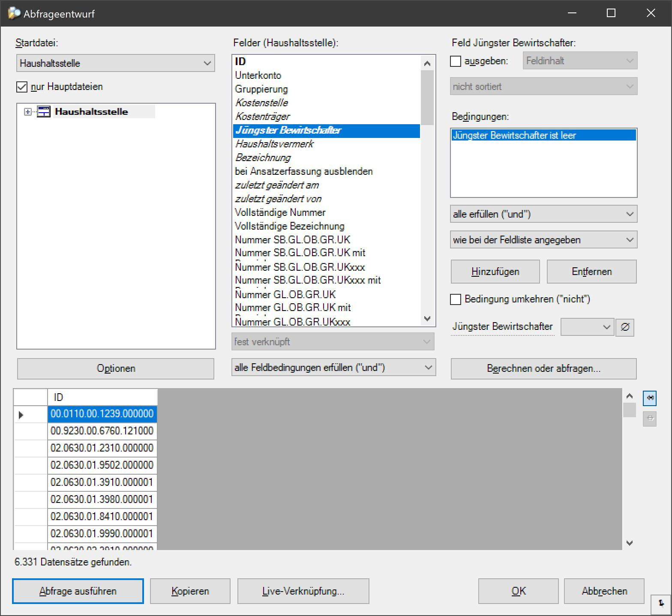
Task: Select 'Haushaltsvermerk' in the Felder list
Action: (327, 144)
